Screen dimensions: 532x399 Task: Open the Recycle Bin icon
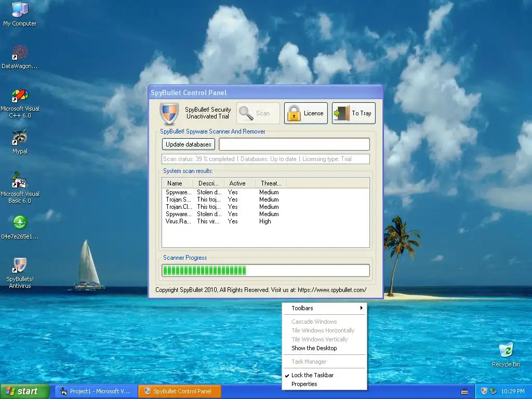pyautogui.click(x=506, y=355)
